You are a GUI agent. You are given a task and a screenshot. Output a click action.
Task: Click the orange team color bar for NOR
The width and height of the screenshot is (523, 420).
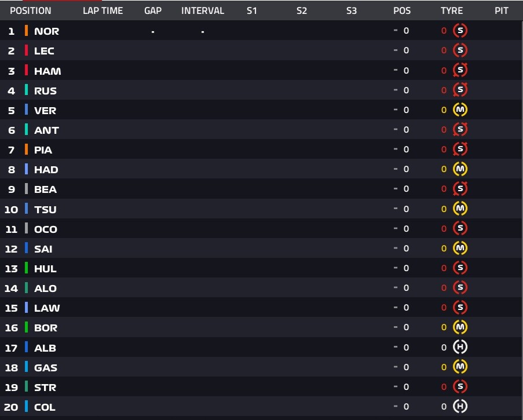26,31
